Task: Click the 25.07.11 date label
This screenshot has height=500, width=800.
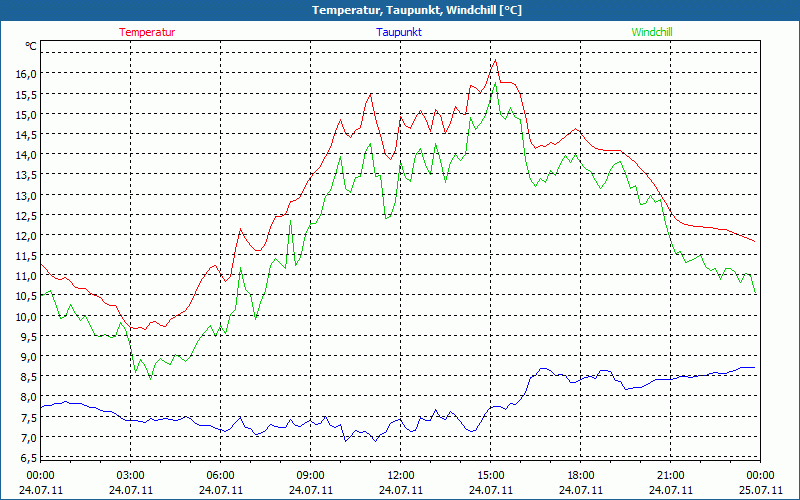Action: [x=760, y=490]
